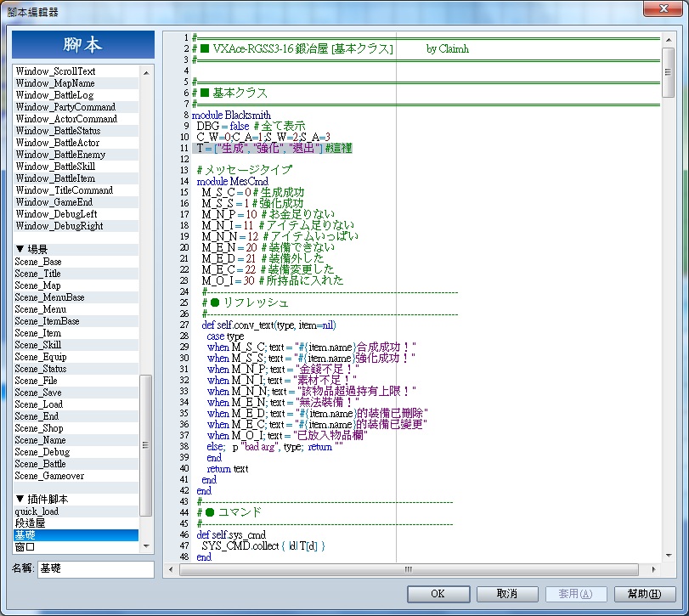Select the Scene_Battle script
The image size is (689, 616).
pos(76,464)
